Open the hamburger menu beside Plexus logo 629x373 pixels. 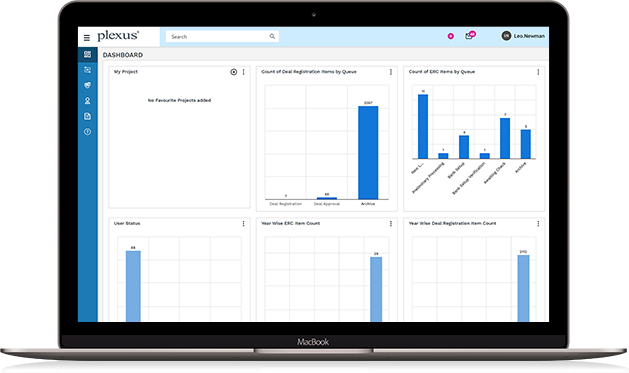coord(87,38)
